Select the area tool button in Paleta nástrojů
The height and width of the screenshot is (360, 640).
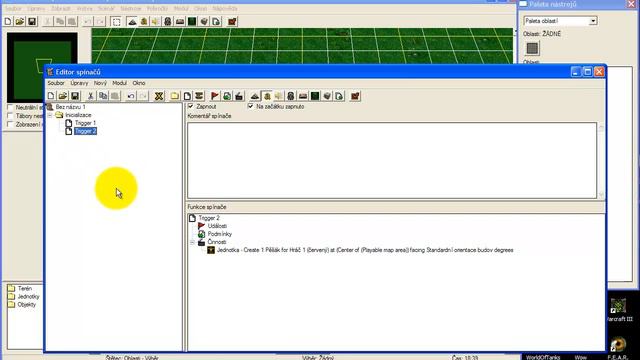click(x=532, y=49)
